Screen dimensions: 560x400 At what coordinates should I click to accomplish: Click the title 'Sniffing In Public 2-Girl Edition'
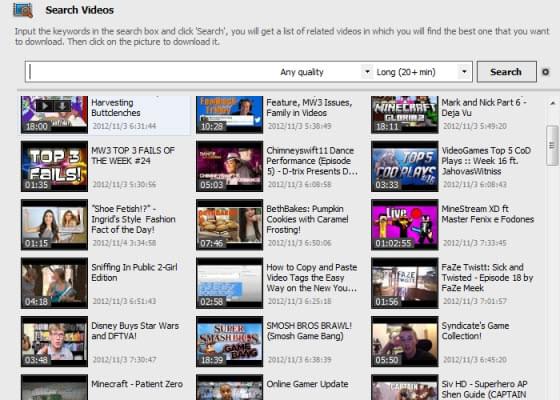(x=134, y=272)
